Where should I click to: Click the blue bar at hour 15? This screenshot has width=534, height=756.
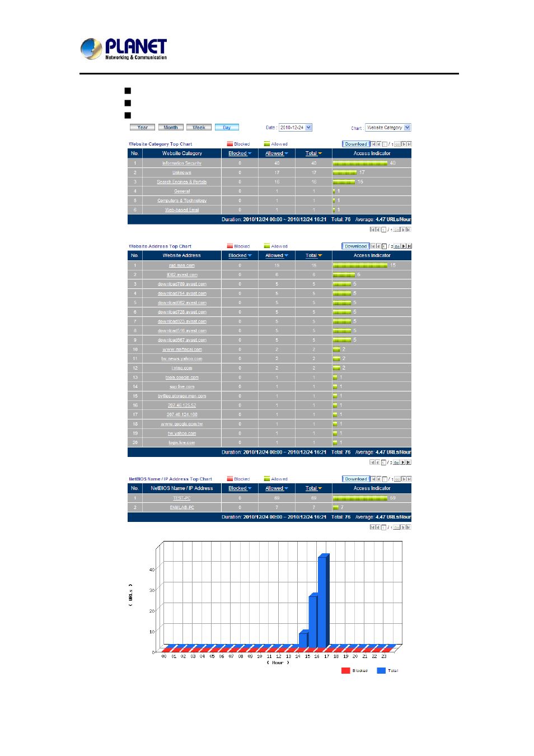[x=313, y=620]
